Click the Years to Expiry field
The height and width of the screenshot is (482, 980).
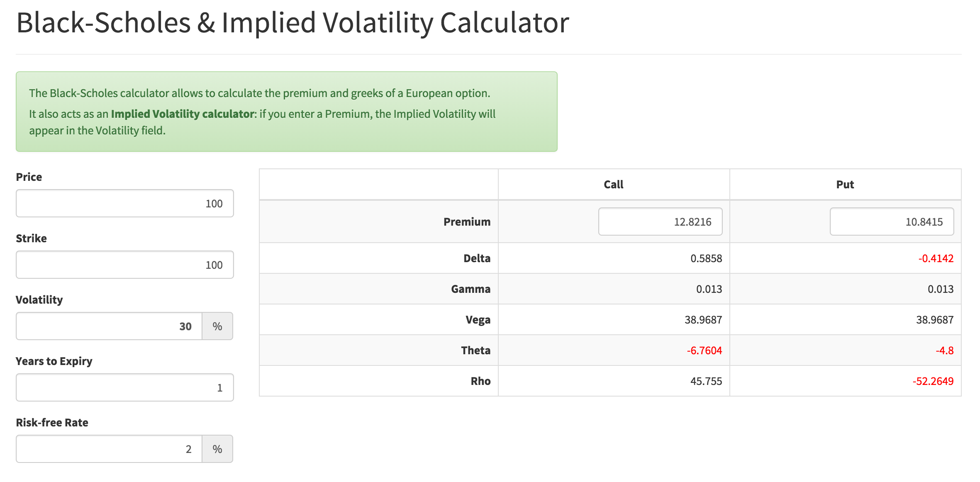click(x=124, y=387)
